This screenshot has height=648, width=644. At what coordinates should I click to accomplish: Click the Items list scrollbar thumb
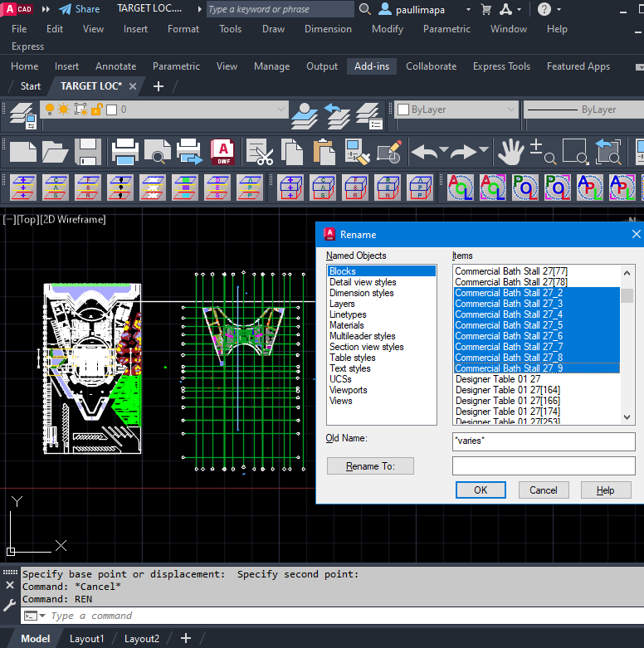click(627, 296)
